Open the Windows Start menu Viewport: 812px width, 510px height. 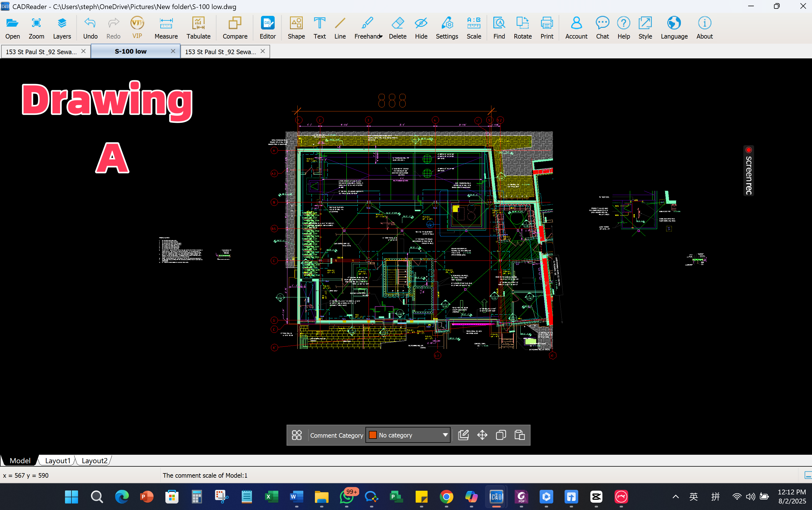click(71, 497)
